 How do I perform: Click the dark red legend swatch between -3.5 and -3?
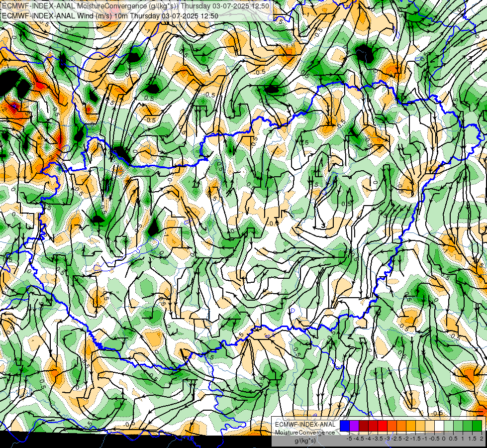373,426
